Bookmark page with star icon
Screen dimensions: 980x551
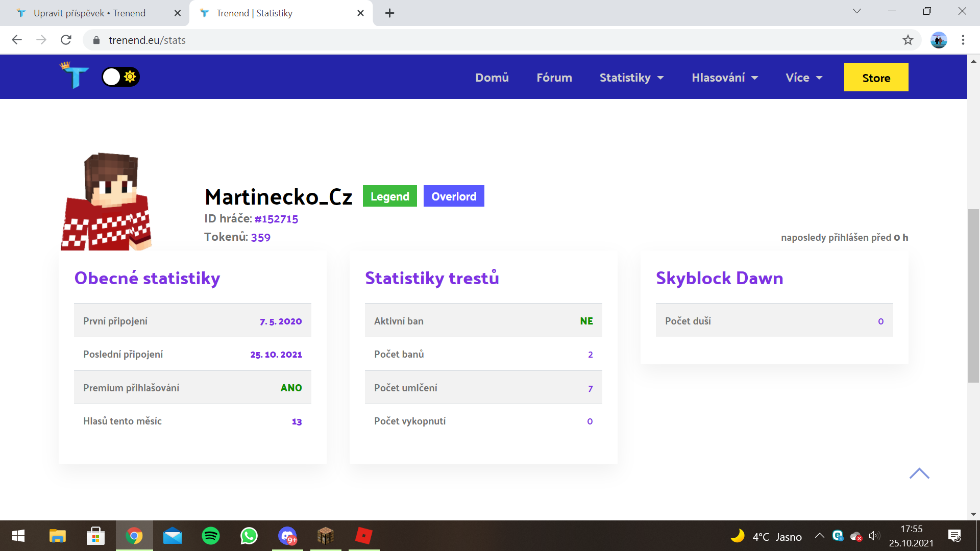tap(908, 40)
